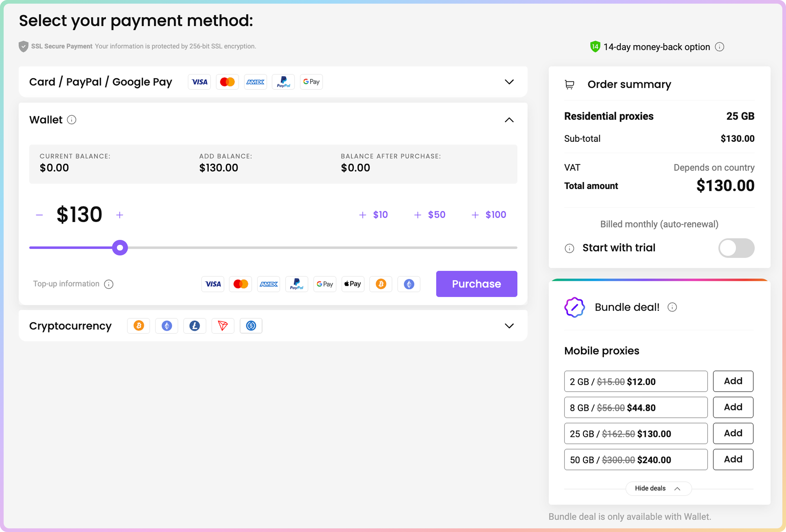Click the Apple Pay icon in the Wallet section
Viewport: 786px width, 532px height.
353,284
